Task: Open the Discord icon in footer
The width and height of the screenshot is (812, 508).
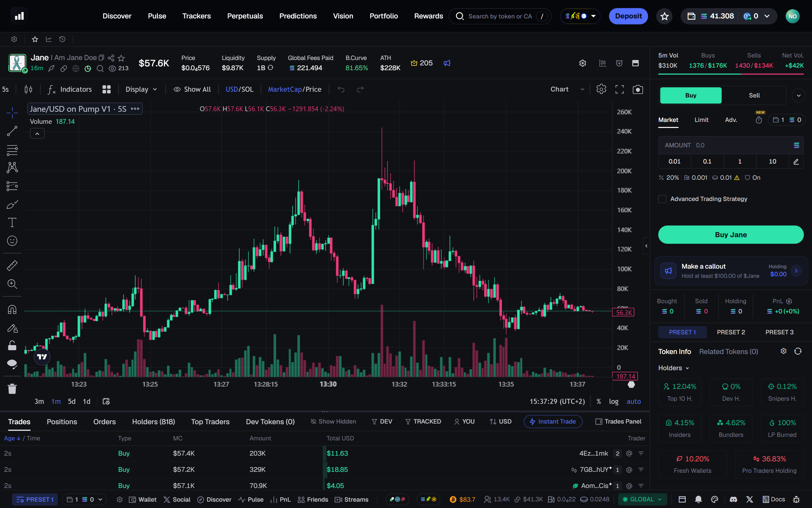Action: tap(733, 499)
